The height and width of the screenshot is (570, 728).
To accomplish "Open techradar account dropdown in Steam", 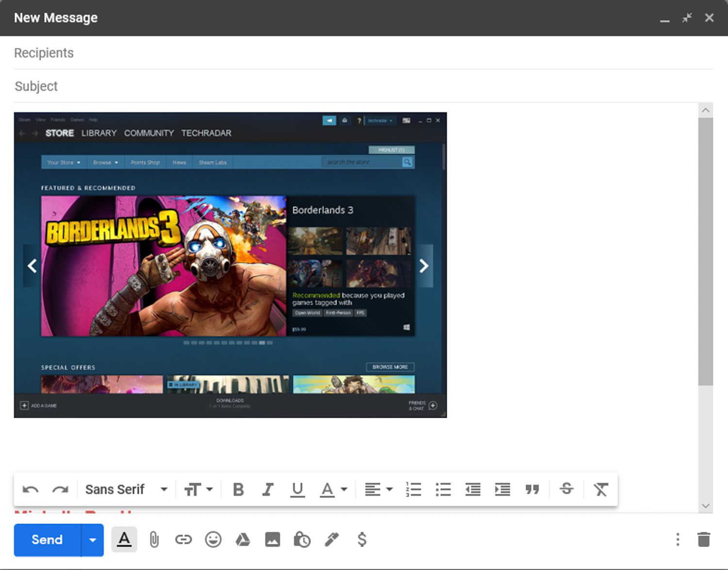I will pyautogui.click(x=380, y=120).
